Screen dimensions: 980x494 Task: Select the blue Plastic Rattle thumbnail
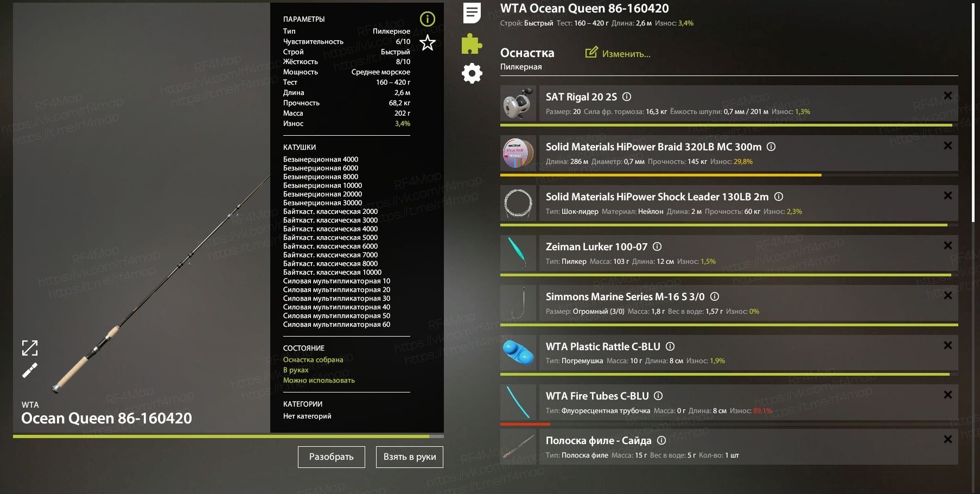(x=518, y=353)
